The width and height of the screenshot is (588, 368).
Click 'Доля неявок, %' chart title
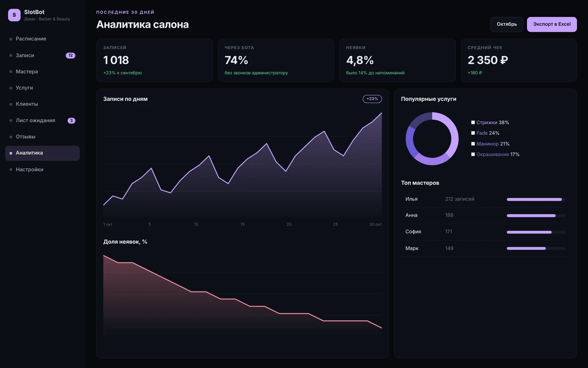[125, 242]
